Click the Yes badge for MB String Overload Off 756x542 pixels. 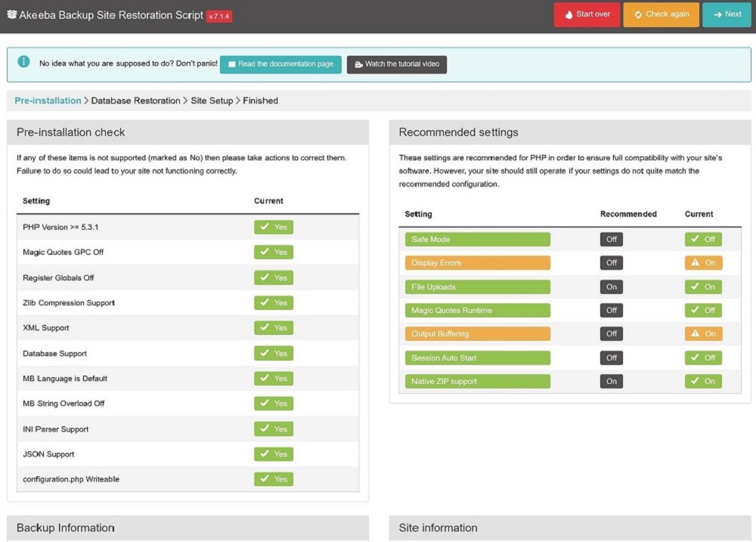274,404
